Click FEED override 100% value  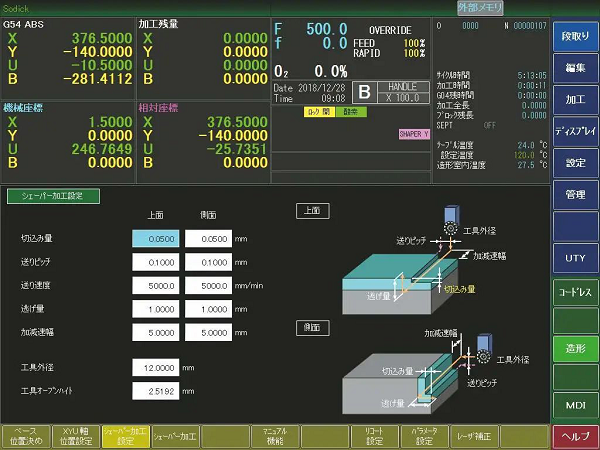(414, 43)
